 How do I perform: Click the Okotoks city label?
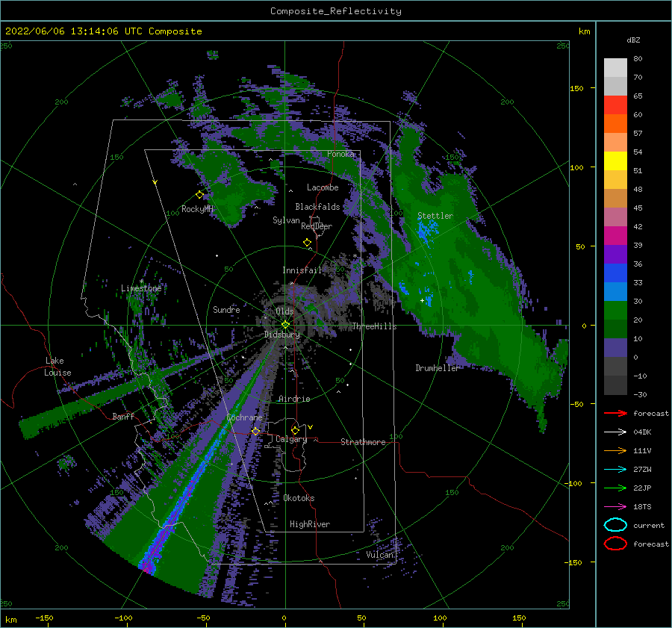tap(299, 498)
